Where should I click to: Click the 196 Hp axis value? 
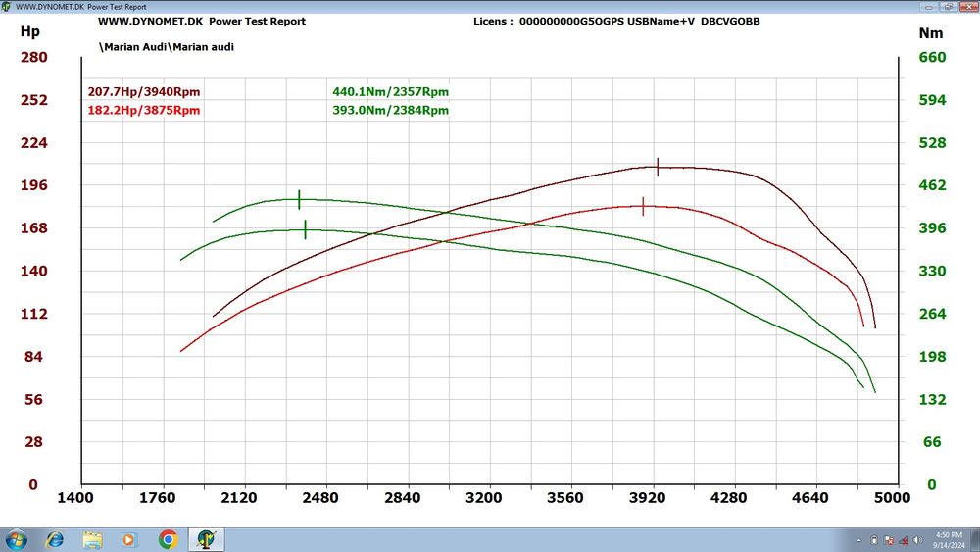[x=33, y=185]
